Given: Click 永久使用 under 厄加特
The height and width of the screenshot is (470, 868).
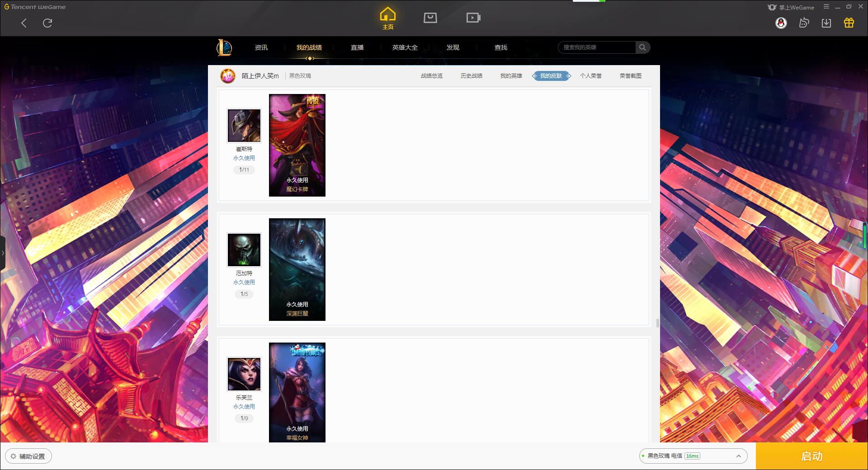Looking at the screenshot, I should pyautogui.click(x=244, y=282).
